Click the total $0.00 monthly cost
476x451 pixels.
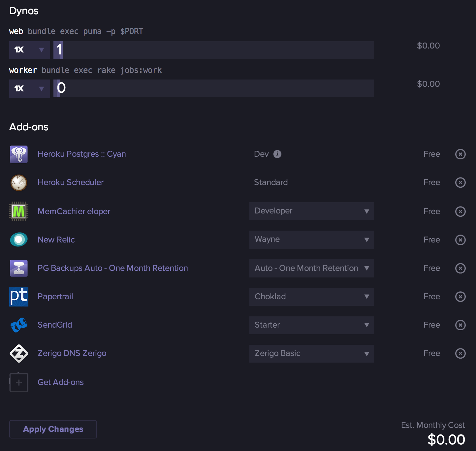pos(446,440)
